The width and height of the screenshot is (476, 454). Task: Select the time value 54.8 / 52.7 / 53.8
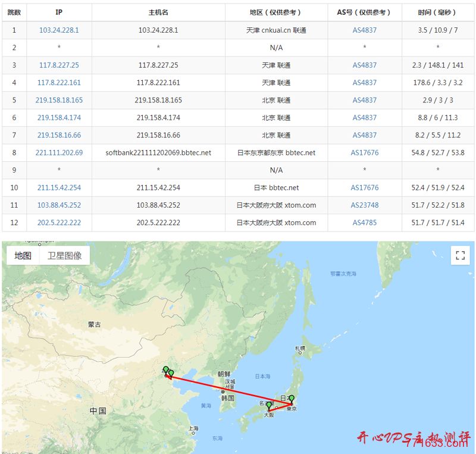[438, 152]
